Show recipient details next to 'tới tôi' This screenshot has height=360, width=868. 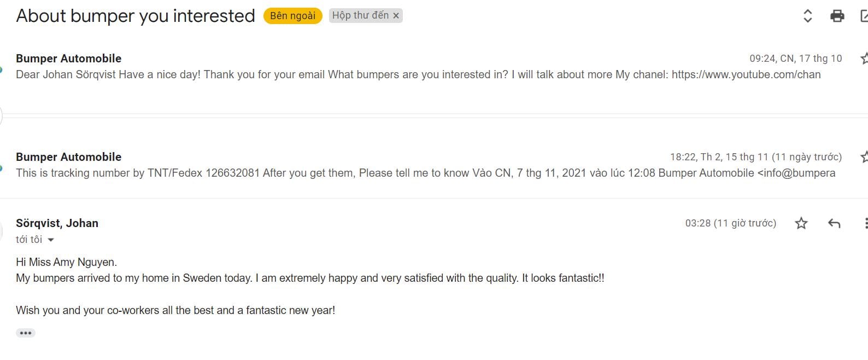tap(51, 240)
